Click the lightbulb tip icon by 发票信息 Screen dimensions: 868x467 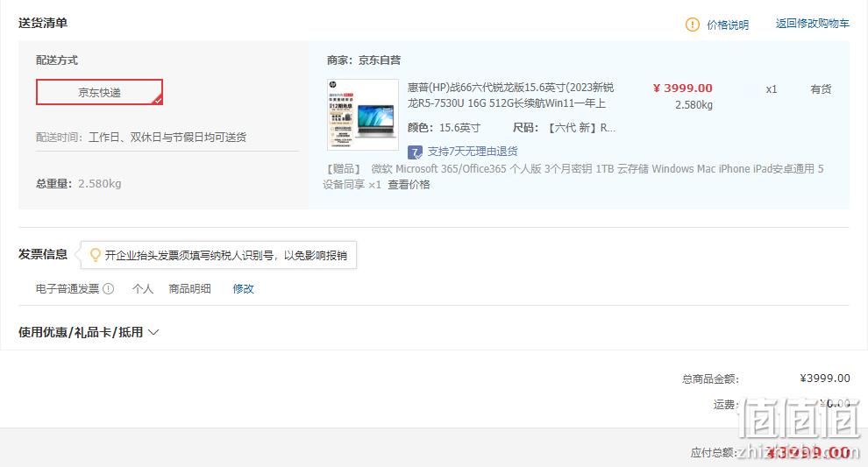click(96, 254)
